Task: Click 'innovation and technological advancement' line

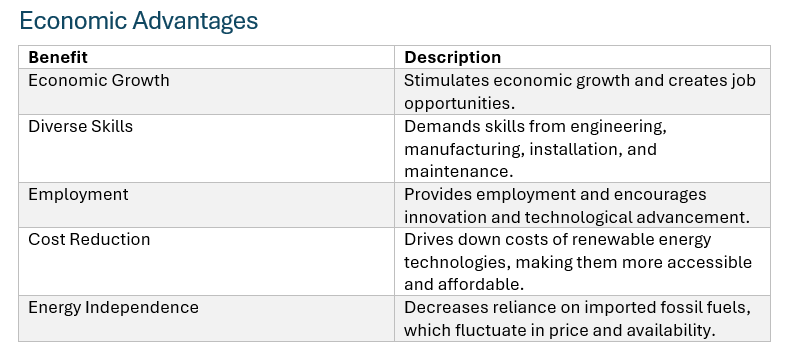Action: (x=577, y=218)
